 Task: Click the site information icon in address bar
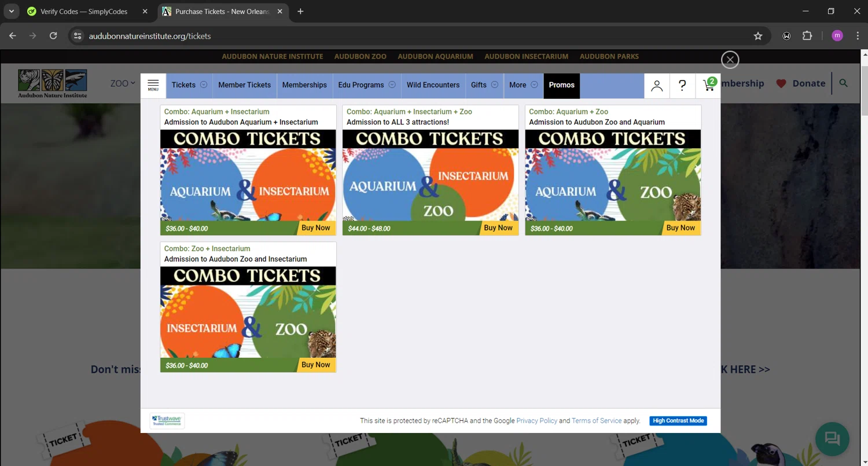[78, 36]
